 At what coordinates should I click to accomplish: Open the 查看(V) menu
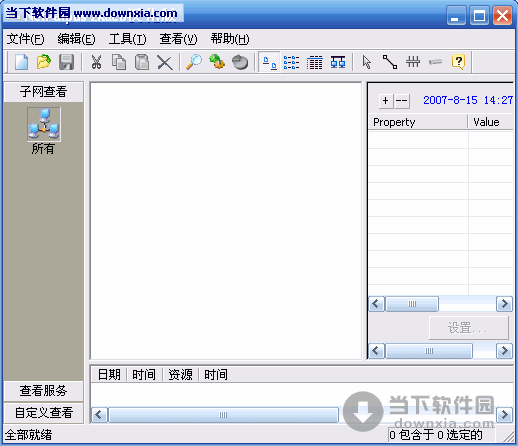(178, 39)
